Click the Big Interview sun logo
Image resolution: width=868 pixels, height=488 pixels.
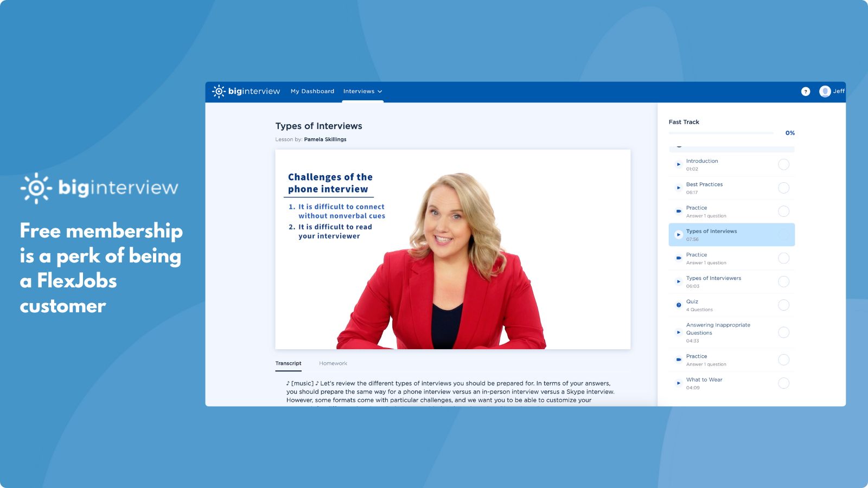[219, 91]
